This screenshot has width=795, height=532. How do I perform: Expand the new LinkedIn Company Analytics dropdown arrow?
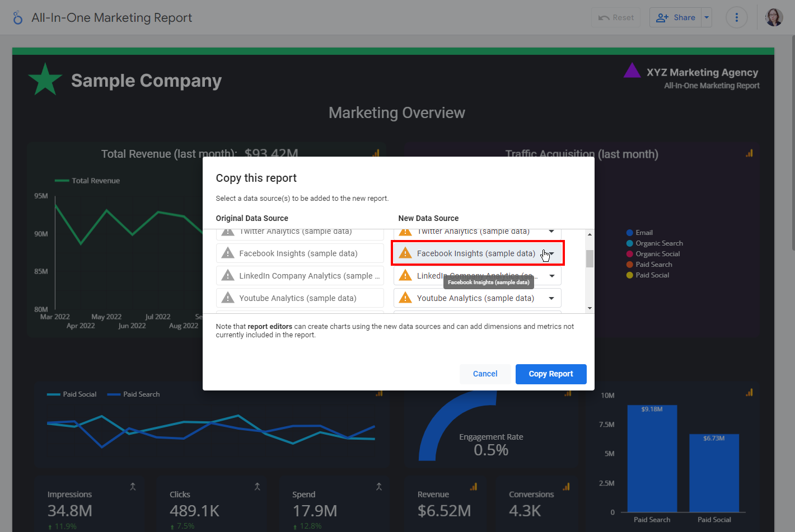click(551, 276)
